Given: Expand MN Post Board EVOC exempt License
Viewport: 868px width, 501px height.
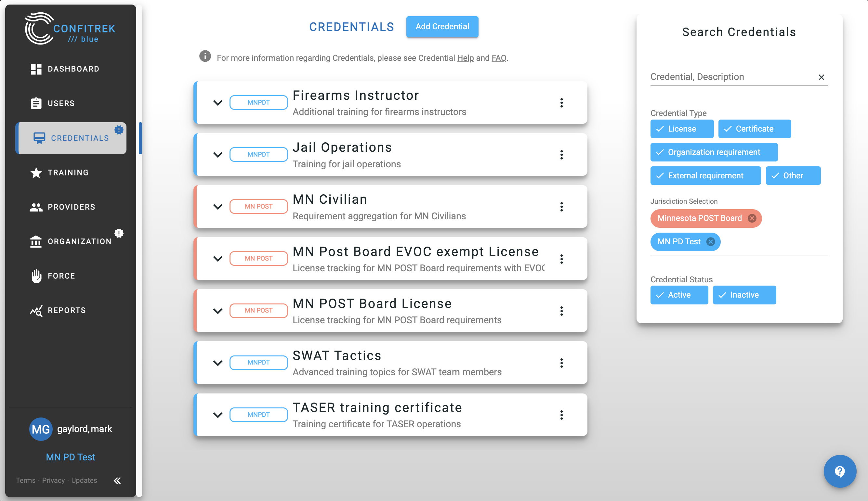Looking at the screenshot, I should tap(217, 259).
